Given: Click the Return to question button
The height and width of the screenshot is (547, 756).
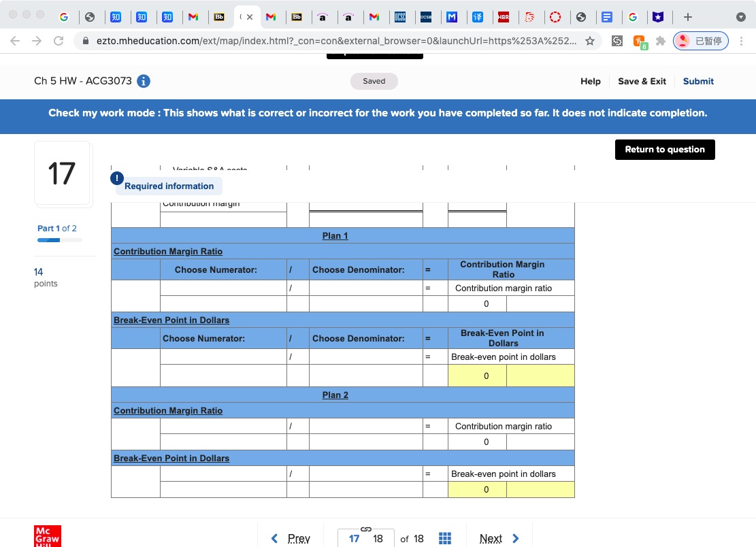Looking at the screenshot, I should click(x=665, y=150).
